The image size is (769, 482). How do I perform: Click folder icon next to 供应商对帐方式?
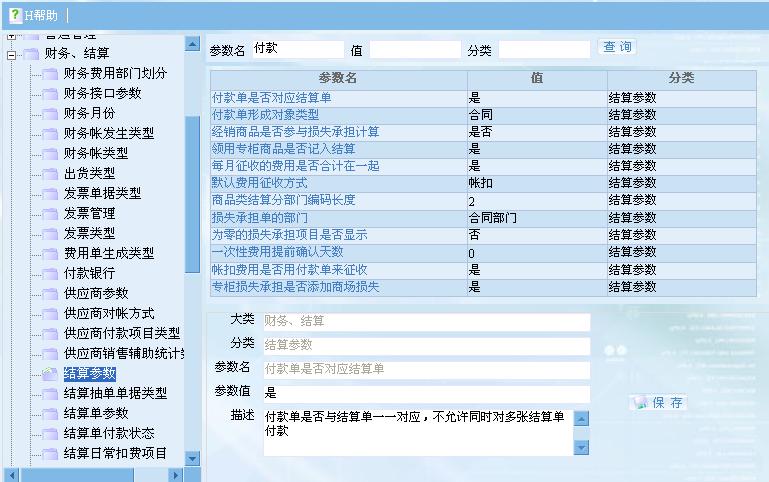tap(50, 314)
